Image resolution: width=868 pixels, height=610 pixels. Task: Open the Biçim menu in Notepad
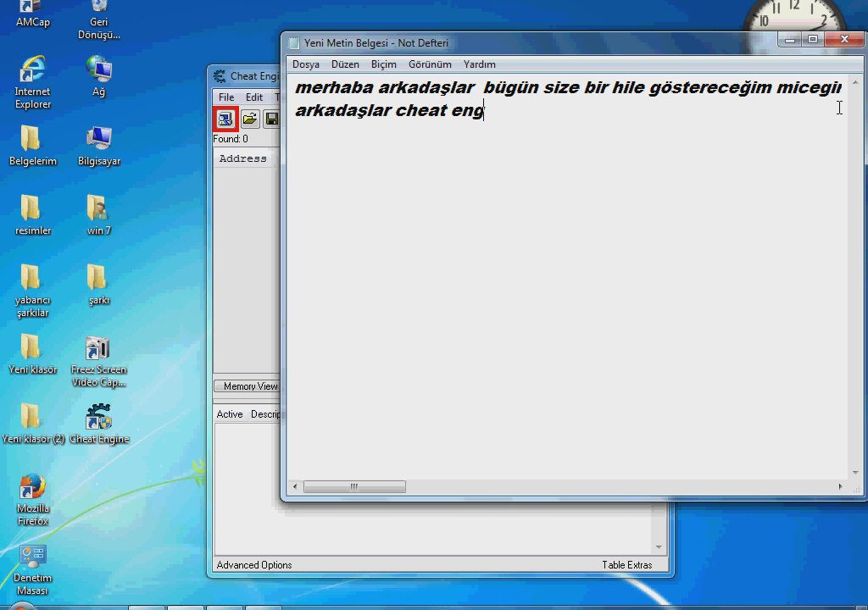click(384, 64)
